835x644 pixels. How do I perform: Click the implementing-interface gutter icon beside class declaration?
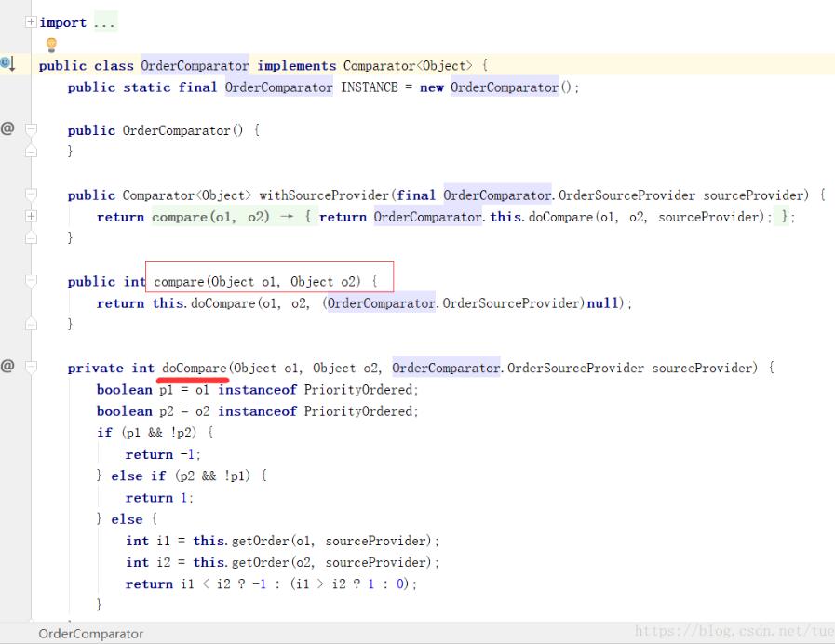[7, 63]
